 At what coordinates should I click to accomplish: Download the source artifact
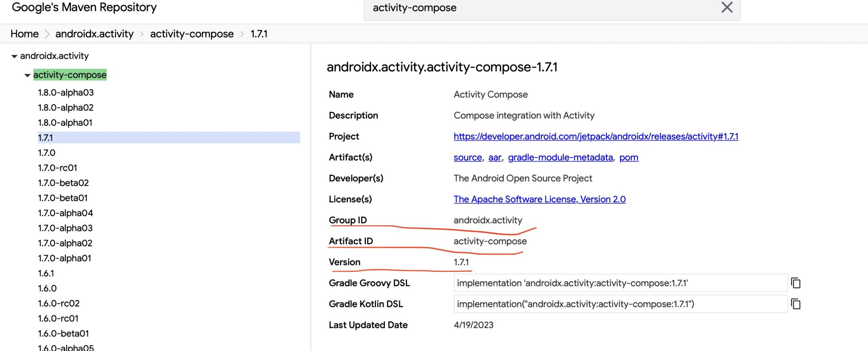tap(468, 158)
